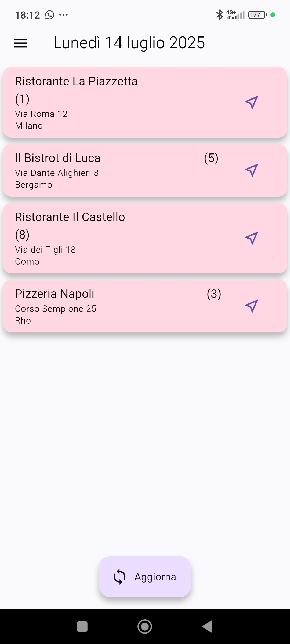The width and height of the screenshot is (290, 644).
Task: Tap navigate arrow for Pizzeria Napoli
Action: coord(251,306)
